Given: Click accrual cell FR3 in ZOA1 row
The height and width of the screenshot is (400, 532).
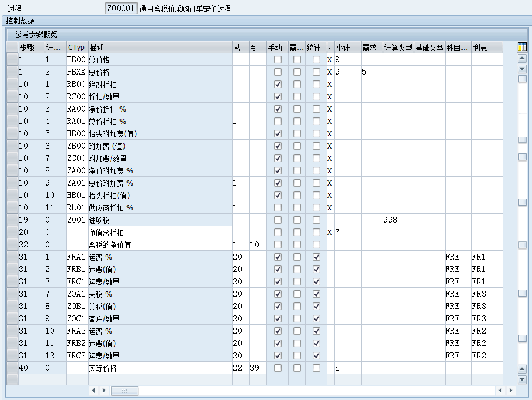Looking at the screenshot, I should click(487, 294).
